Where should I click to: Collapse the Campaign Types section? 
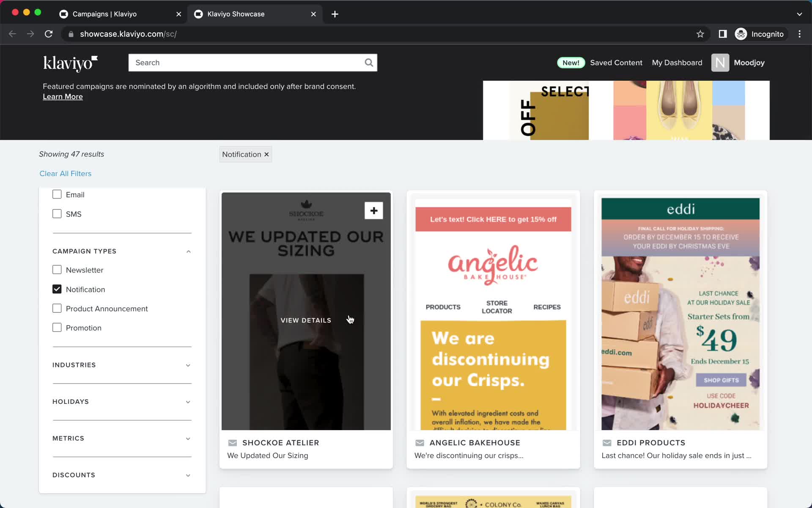tap(189, 251)
